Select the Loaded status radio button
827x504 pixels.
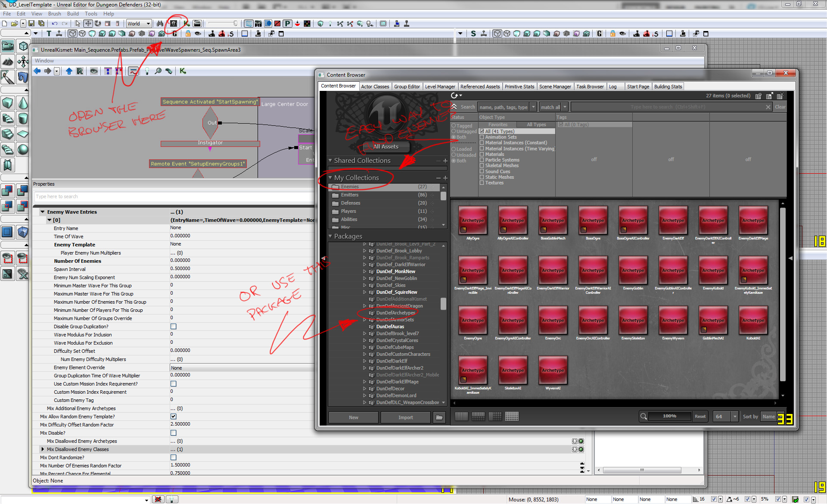tap(454, 149)
